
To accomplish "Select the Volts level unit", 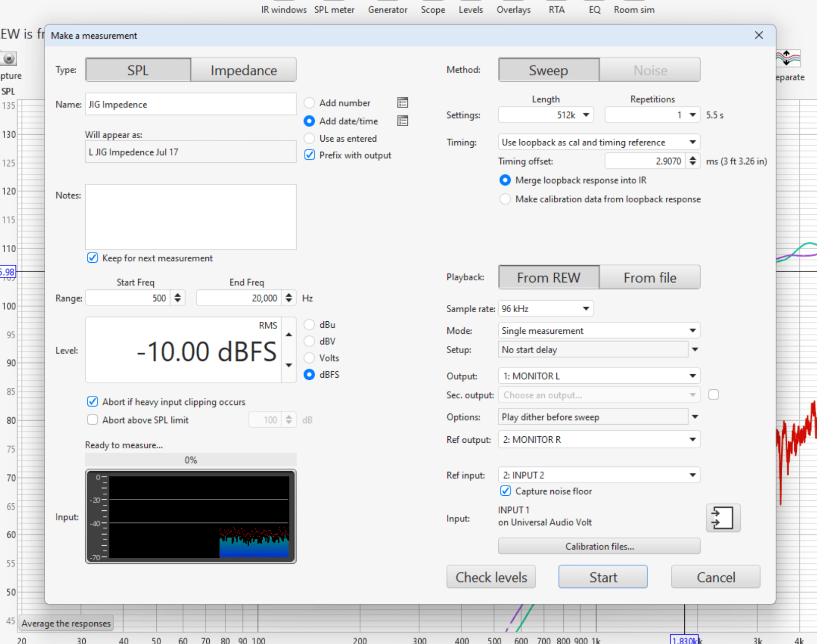I will pyautogui.click(x=309, y=358).
